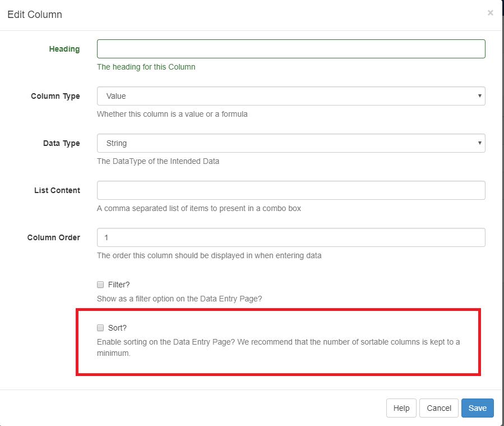This screenshot has height=426, width=504.
Task: Click the arrow on the Column Type combo box
Action: (x=479, y=96)
